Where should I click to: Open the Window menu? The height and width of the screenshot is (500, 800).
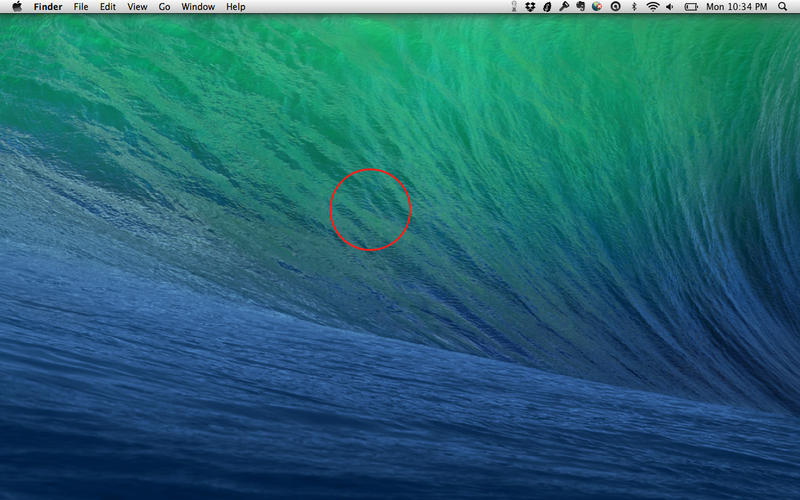(x=198, y=7)
